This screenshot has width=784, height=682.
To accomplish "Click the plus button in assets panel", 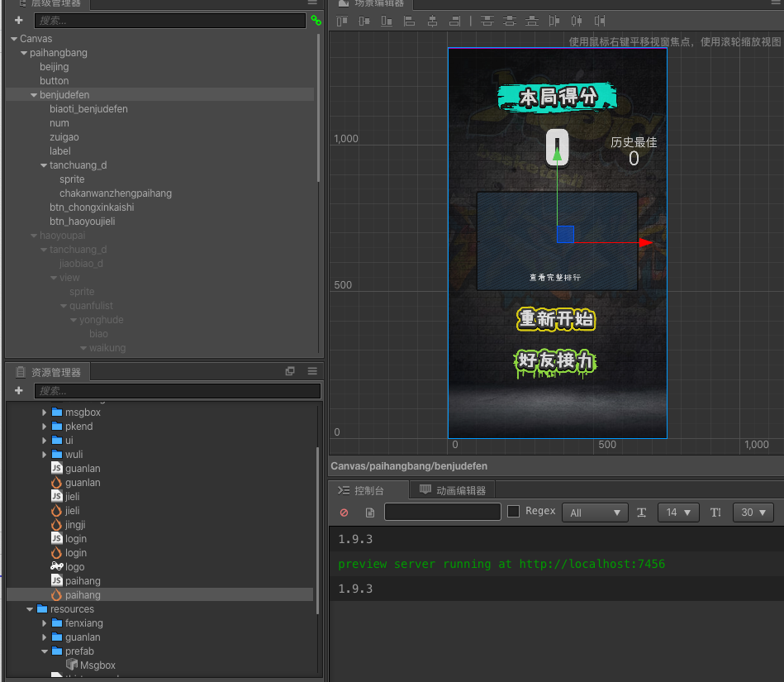I will pyautogui.click(x=19, y=390).
